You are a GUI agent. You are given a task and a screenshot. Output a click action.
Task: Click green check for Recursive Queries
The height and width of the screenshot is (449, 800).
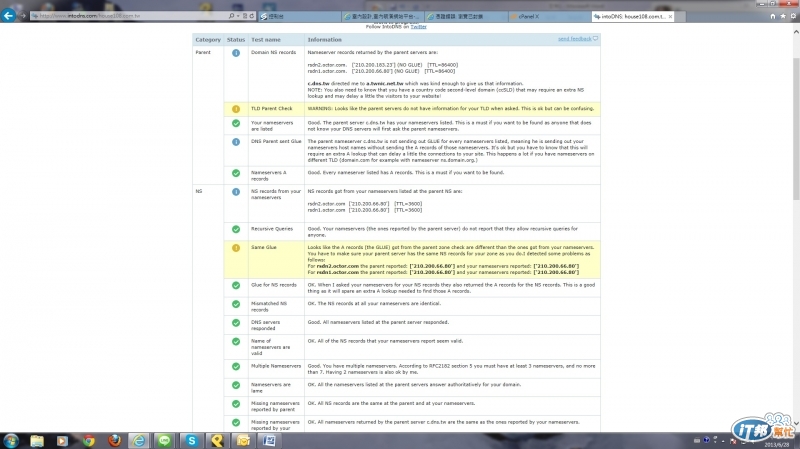click(236, 229)
